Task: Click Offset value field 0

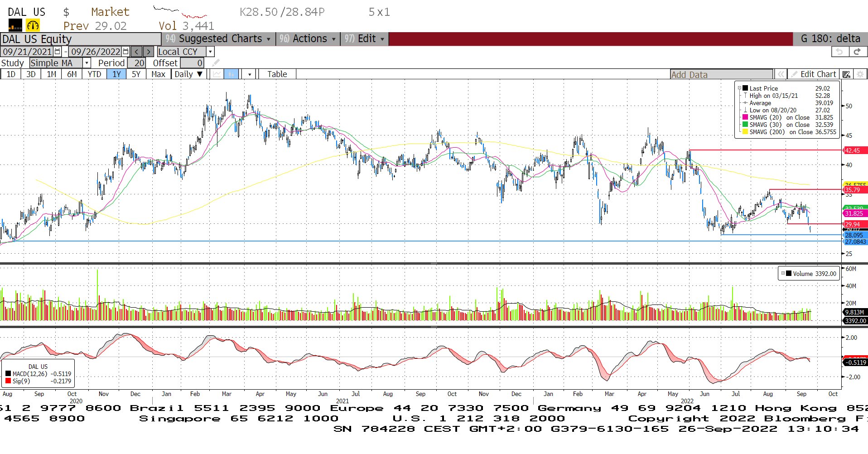Action: 192,63
